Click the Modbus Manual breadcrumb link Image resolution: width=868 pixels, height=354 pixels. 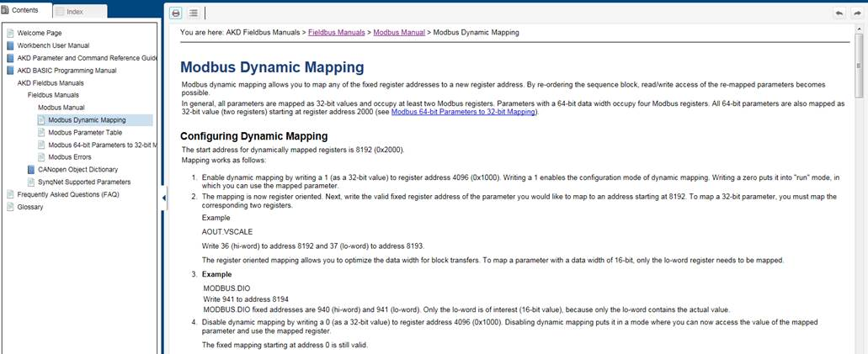pos(398,33)
